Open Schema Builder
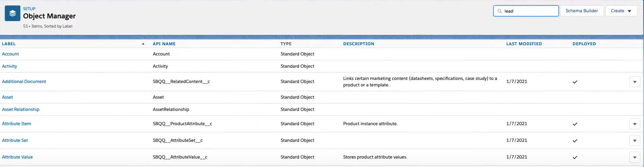Viewport: 644px width, 167px height. (x=581, y=11)
